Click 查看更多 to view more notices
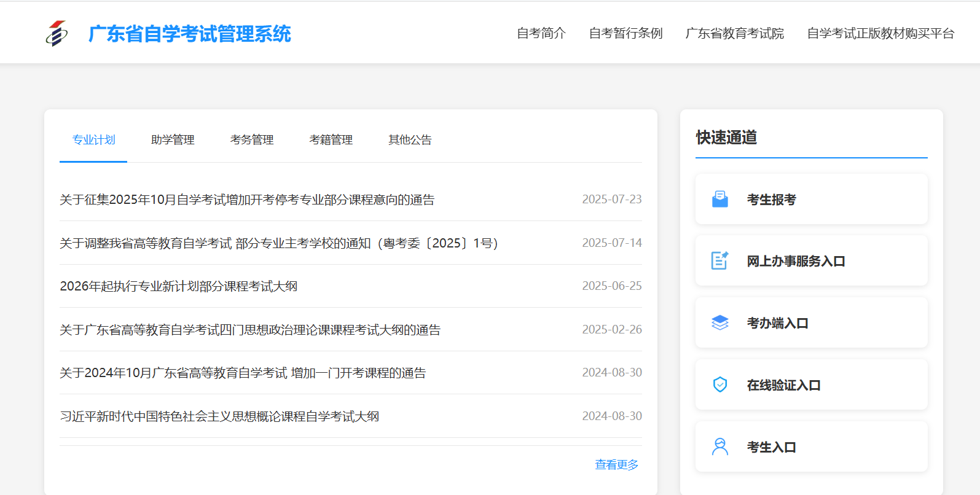This screenshot has height=495, width=980. [616, 465]
